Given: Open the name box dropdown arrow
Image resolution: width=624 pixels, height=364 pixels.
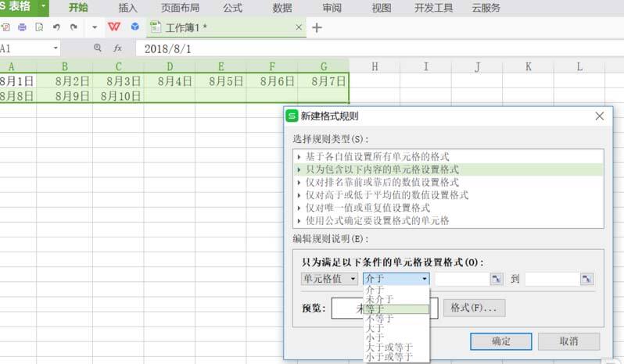Looking at the screenshot, I should 56,48.
